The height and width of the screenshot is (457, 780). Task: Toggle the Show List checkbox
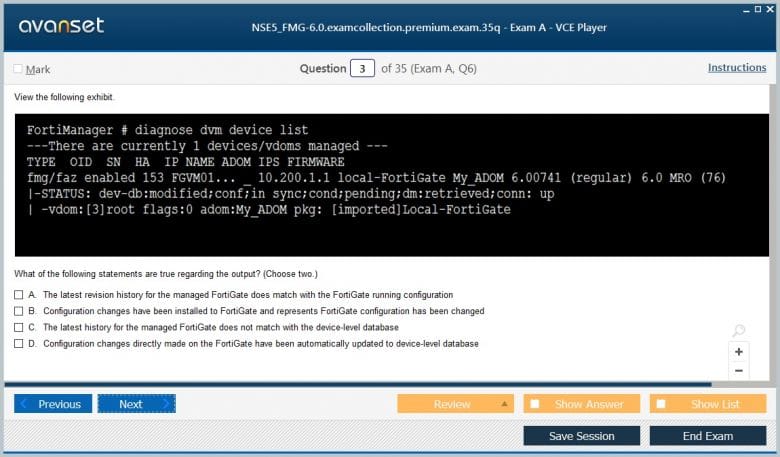coord(661,404)
